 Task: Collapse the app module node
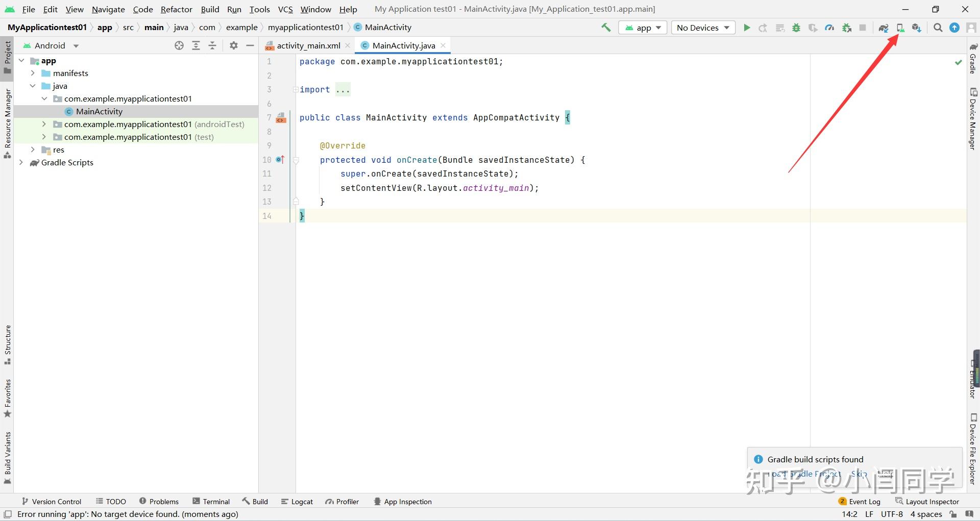pos(21,61)
